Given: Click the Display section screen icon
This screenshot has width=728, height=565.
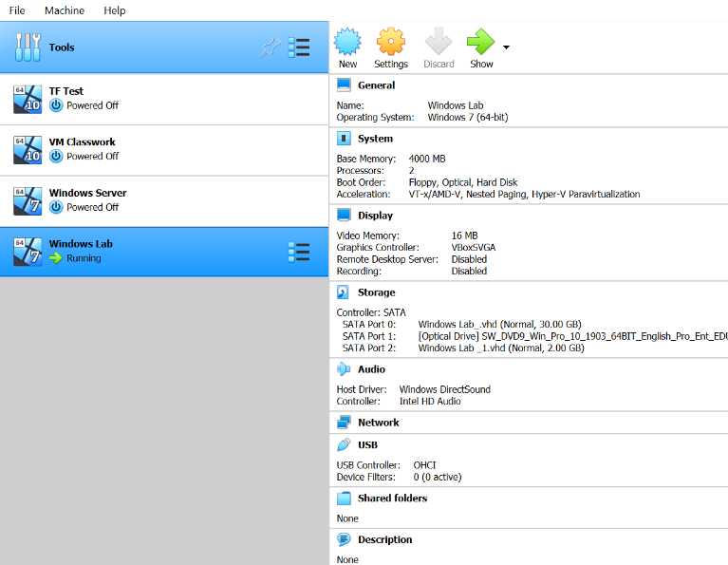Looking at the screenshot, I should (x=344, y=216).
